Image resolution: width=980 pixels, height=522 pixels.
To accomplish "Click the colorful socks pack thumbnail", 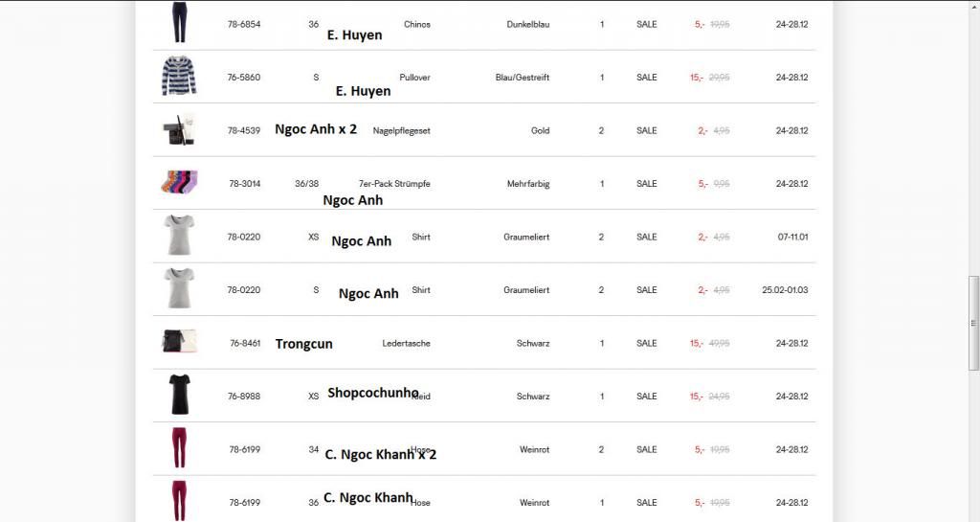I will [x=179, y=182].
